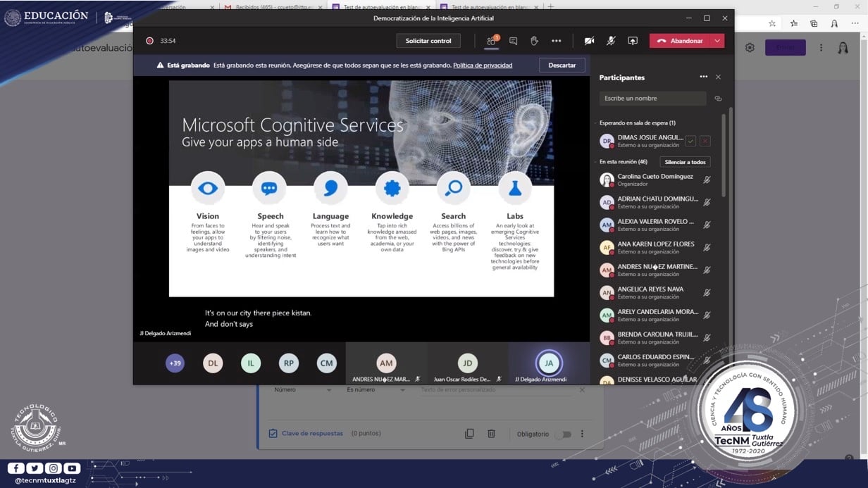Deny Dimas Josue from the lobby

click(705, 141)
